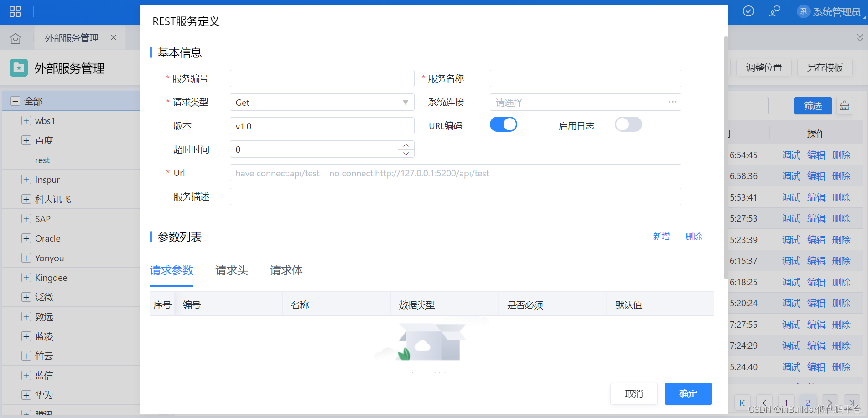Expand the 蓝凌 tree node

[x=26, y=336]
